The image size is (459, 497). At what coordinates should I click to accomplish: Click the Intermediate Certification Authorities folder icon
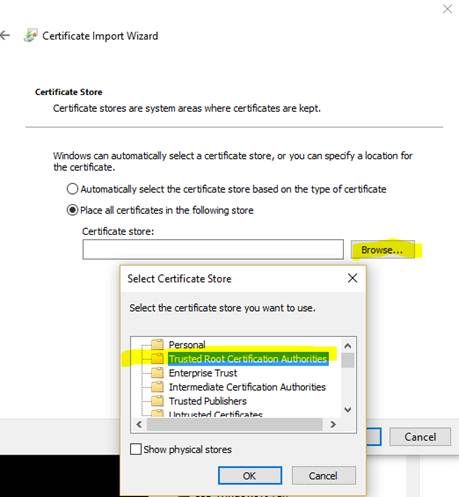click(x=157, y=387)
